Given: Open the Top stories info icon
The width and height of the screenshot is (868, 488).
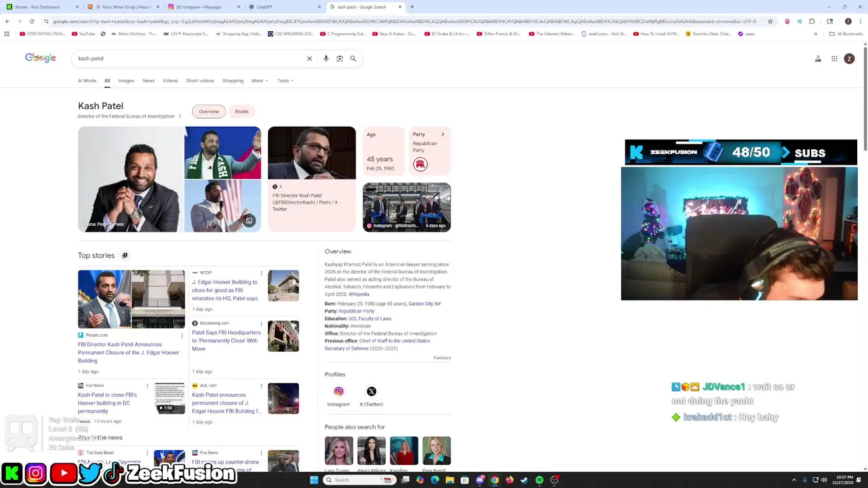Looking at the screenshot, I should tap(125, 256).
